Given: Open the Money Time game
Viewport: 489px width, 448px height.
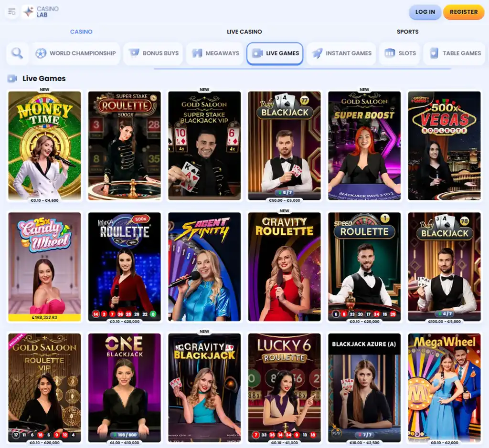Looking at the screenshot, I should coord(44,145).
